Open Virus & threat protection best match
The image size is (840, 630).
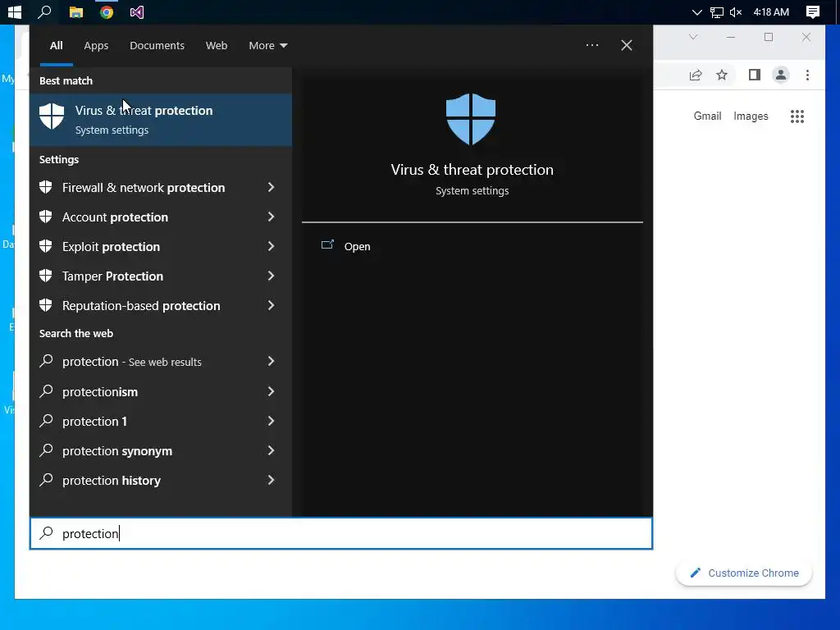161,120
